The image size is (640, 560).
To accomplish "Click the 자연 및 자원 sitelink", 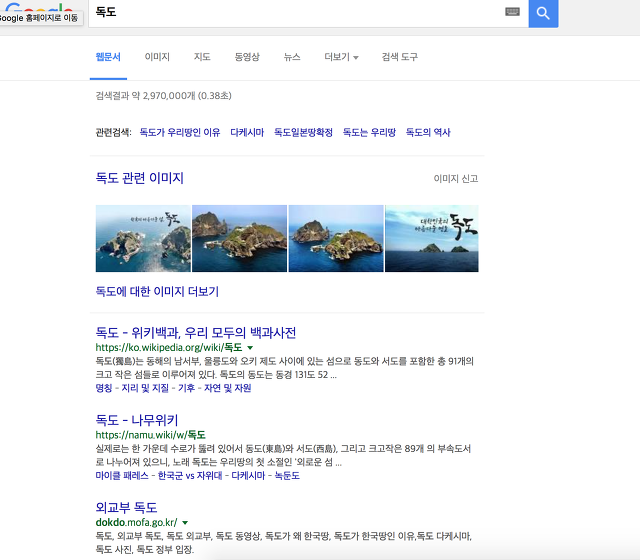I will (227, 388).
